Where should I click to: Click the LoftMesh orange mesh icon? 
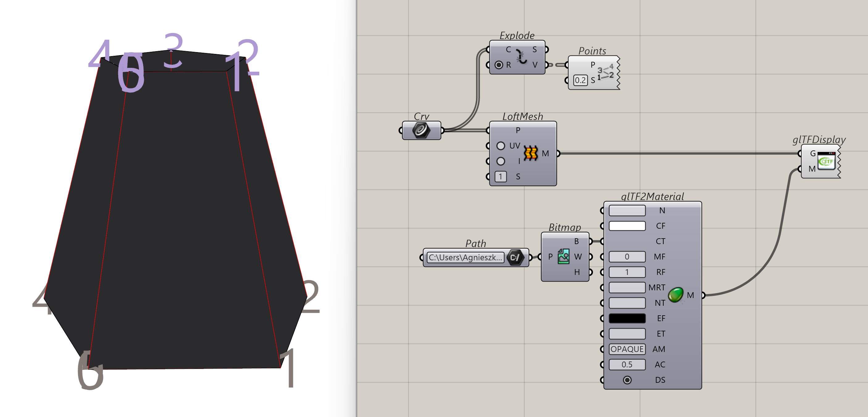coord(531,153)
